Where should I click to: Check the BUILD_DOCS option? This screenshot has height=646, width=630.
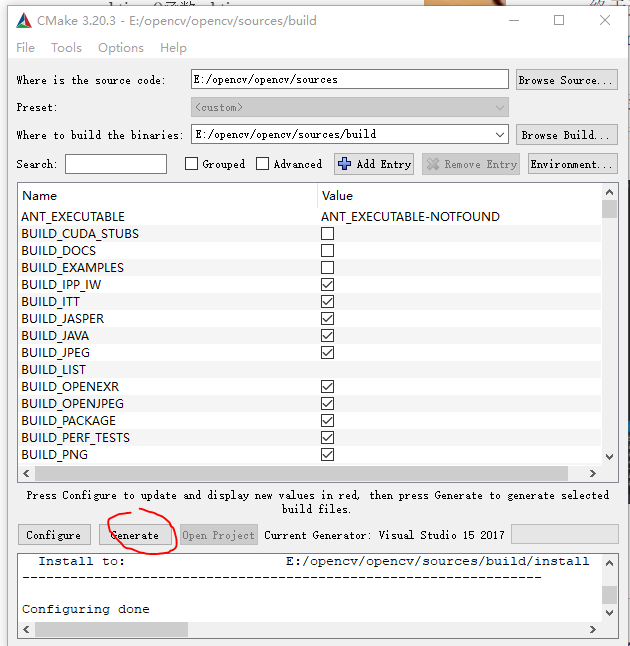coord(328,250)
